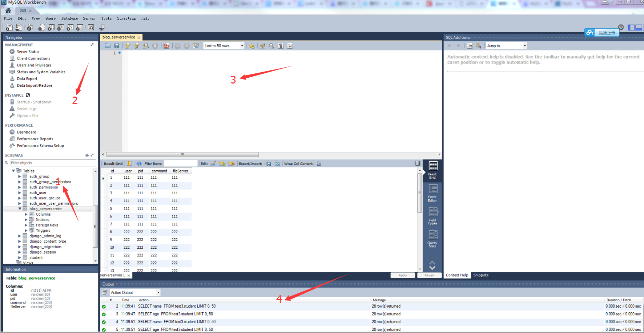Image resolution: width=644 pixels, height=333 pixels.
Task: Create a new table toolbar icon
Action: point(51,27)
